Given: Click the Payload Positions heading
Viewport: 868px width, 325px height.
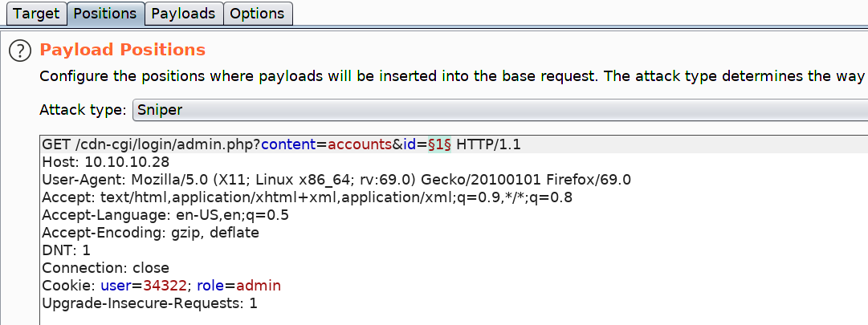Looking at the screenshot, I should [x=123, y=50].
